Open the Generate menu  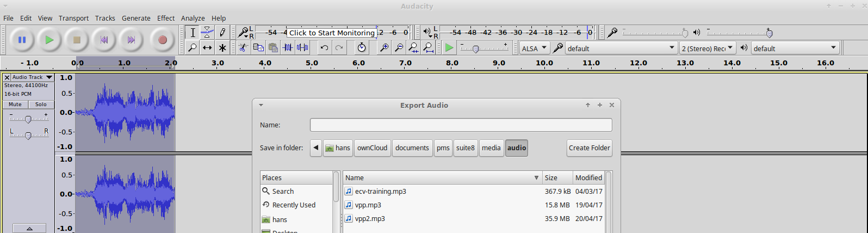136,18
